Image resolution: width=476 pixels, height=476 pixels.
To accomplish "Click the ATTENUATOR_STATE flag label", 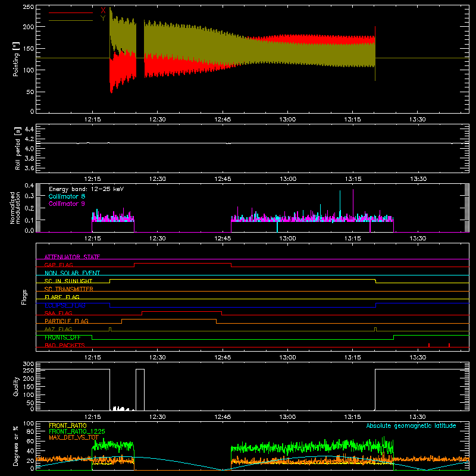I will (72, 257).
